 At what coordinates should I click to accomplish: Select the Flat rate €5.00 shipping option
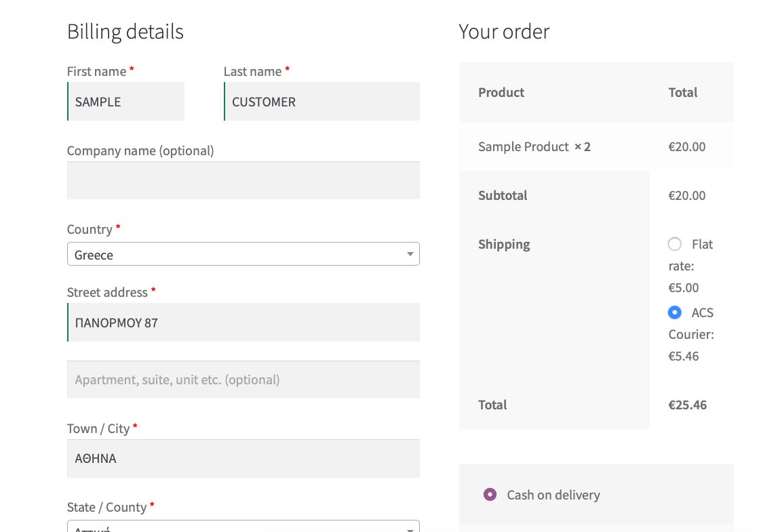pos(675,244)
